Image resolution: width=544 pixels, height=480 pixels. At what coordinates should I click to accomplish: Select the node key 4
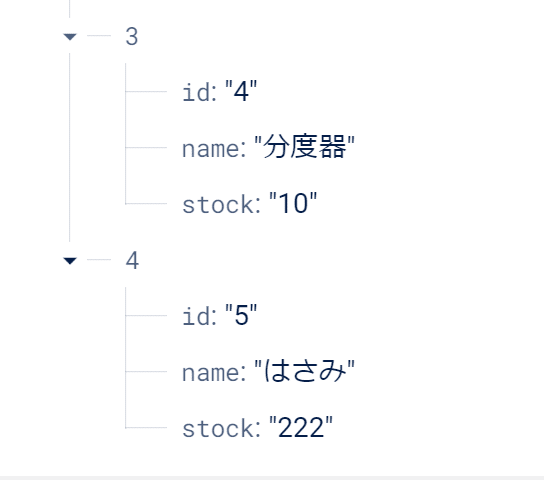tap(132, 260)
